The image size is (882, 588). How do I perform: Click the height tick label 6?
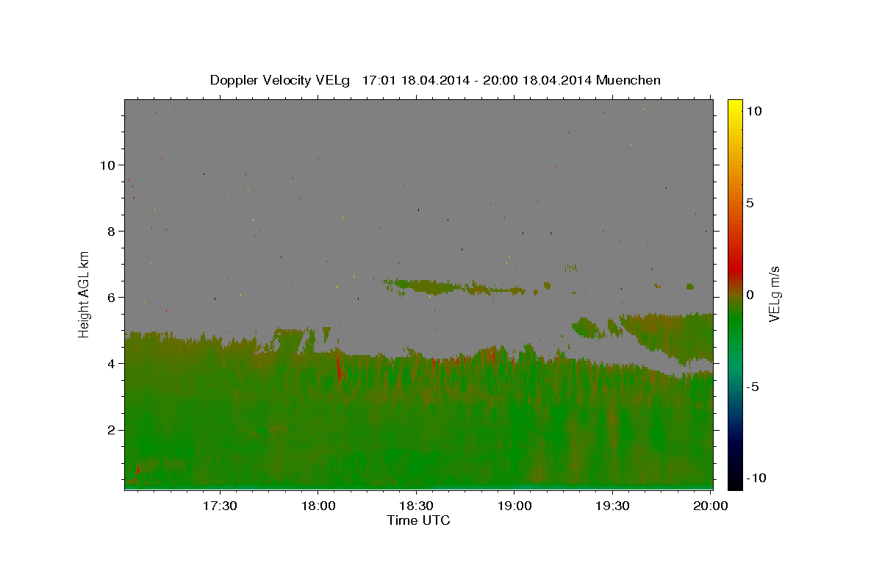pos(111,297)
